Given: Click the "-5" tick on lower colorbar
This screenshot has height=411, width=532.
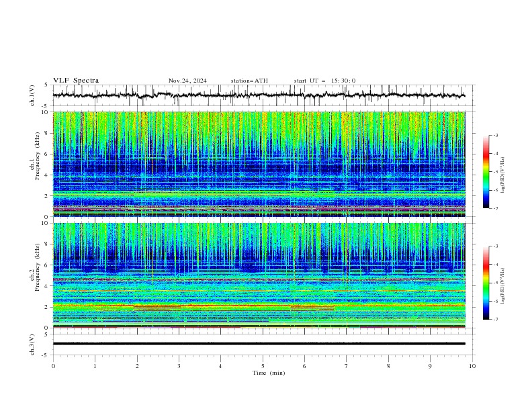Looking at the screenshot, I should pyautogui.click(x=496, y=283).
